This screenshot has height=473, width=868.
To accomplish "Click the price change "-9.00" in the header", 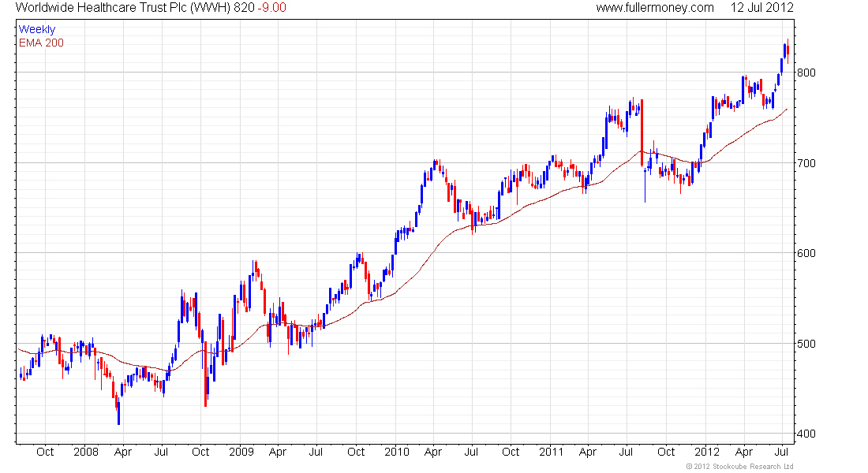I will [271, 8].
